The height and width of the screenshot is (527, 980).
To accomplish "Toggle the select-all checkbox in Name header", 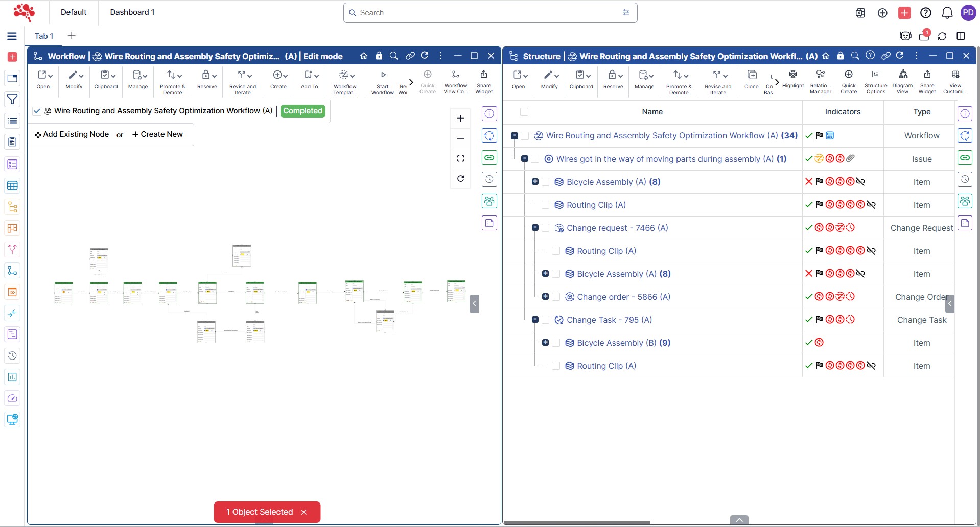I will tap(524, 112).
